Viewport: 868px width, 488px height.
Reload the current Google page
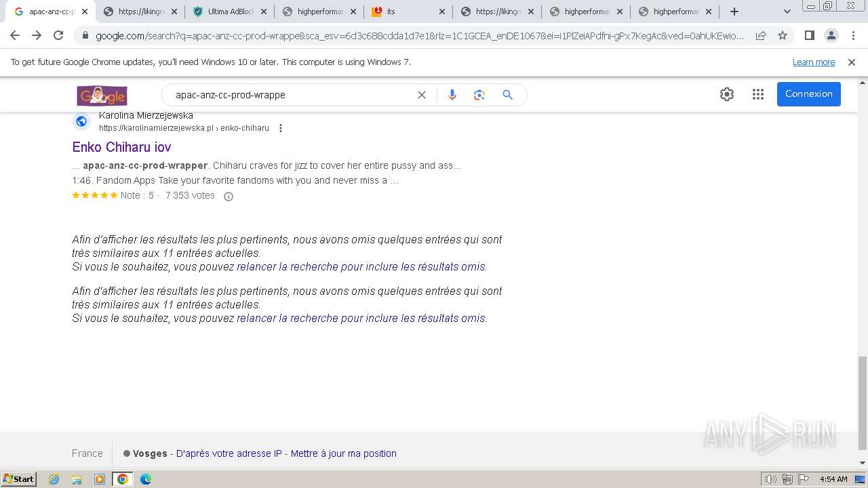pos(58,35)
